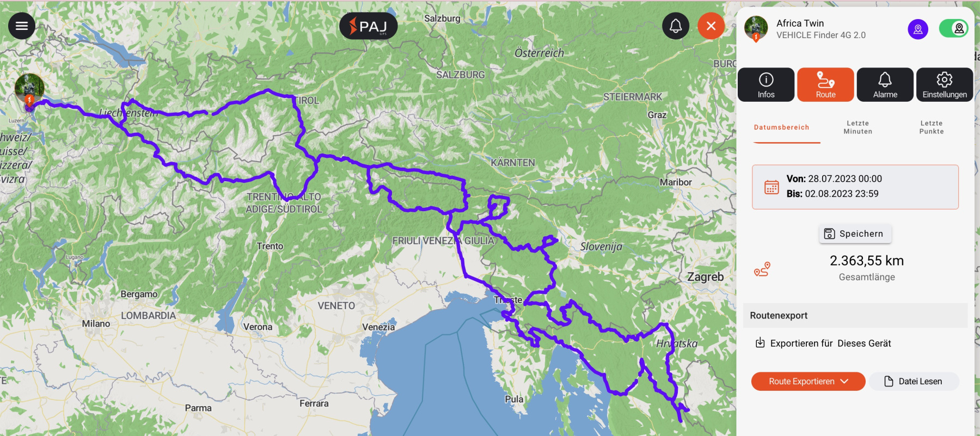980x436 pixels.
Task: Open Einstellungen settings
Action: (945, 85)
